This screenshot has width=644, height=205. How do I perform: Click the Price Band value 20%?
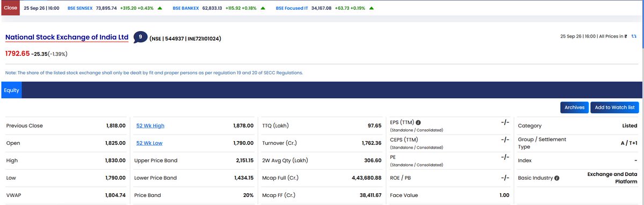(x=249, y=195)
